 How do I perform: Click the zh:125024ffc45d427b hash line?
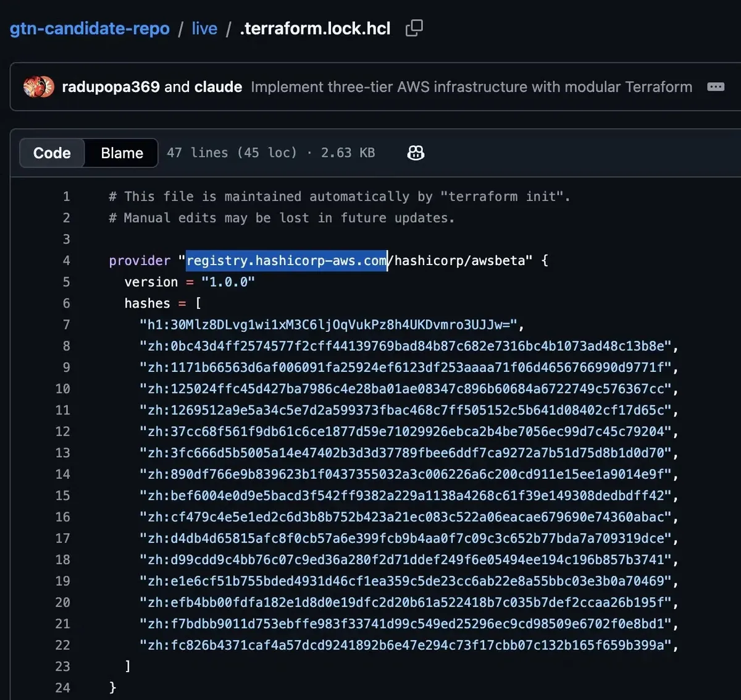coord(409,389)
